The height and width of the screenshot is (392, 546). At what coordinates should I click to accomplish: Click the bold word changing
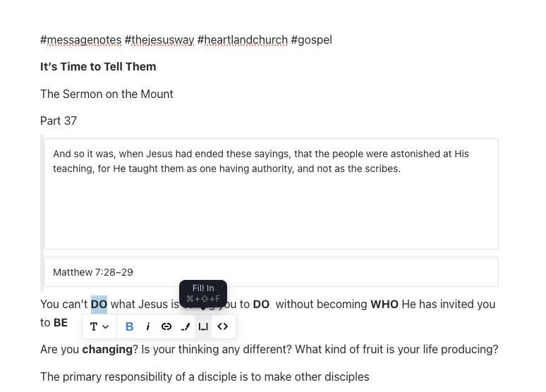(x=107, y=349)
